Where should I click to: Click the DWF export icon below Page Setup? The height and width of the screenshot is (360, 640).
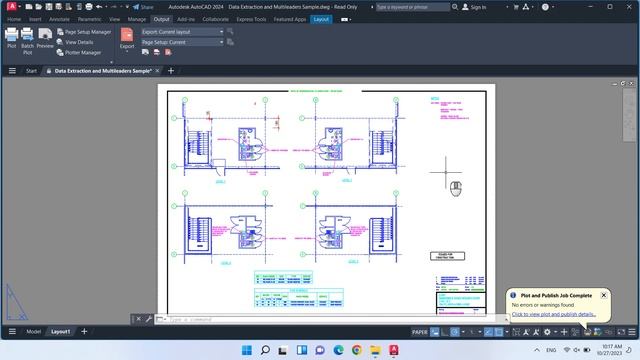tap(157, 52)
